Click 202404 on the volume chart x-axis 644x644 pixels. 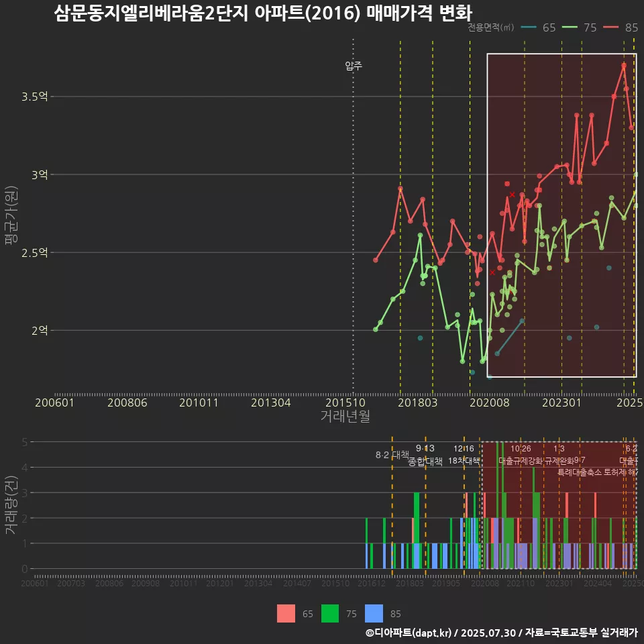[x=598, y=583]
